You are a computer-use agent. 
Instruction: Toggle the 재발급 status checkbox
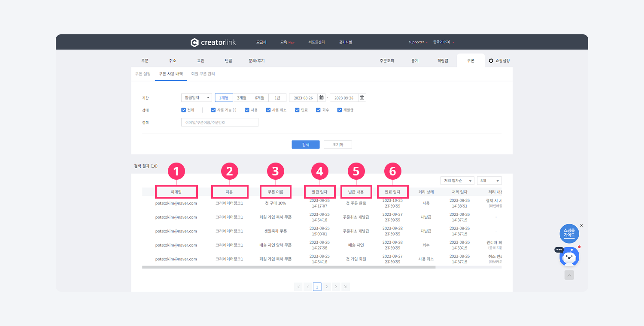[x=340, y=110]
